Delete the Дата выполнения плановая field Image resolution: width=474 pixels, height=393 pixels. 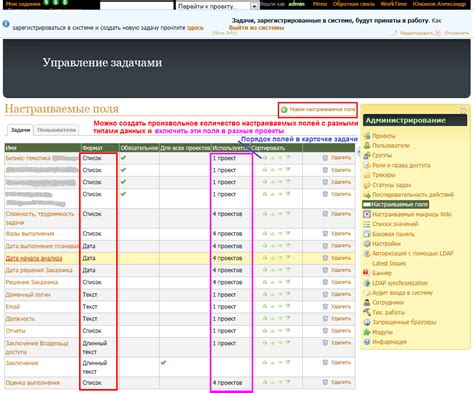341,246
